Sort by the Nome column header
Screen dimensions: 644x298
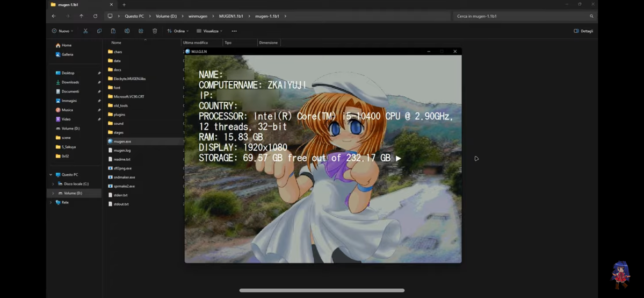coord(116,42)
